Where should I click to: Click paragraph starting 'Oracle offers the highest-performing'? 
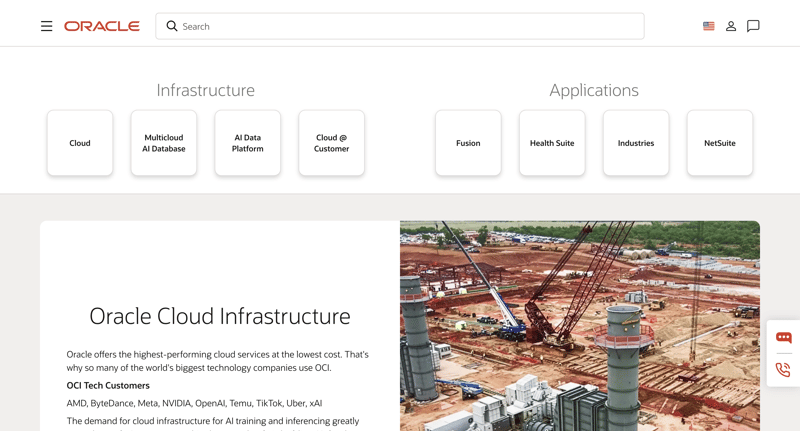(x=217, y=361)
